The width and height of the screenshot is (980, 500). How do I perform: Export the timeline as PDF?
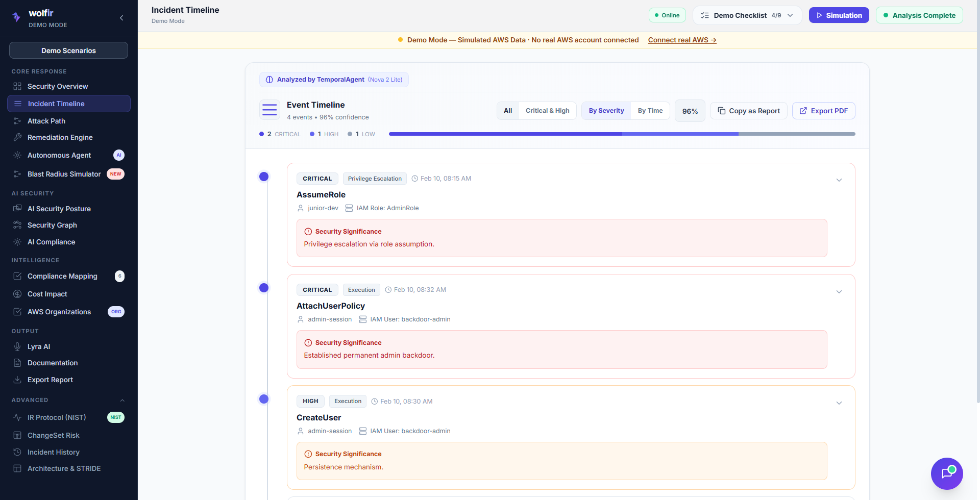pos(824,111)
